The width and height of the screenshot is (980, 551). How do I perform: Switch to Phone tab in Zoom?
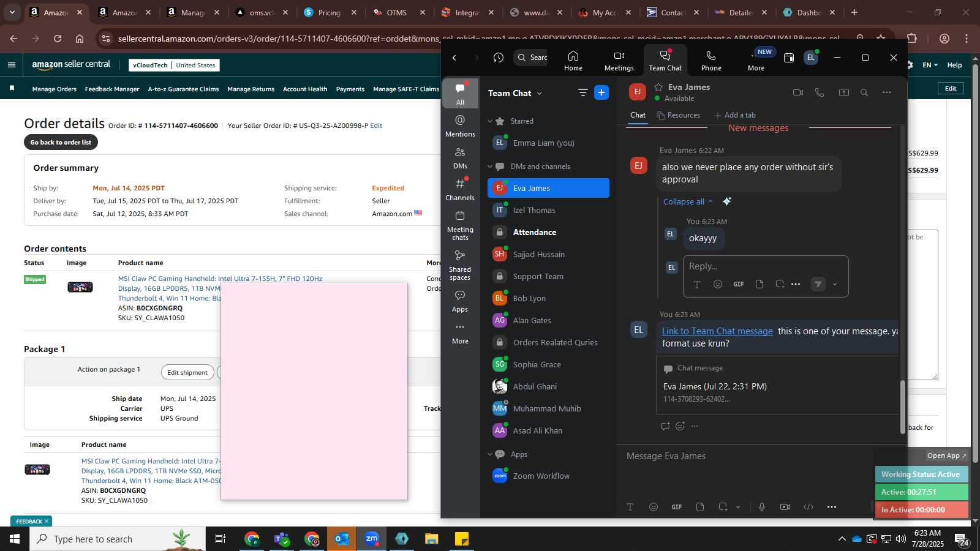[711, 61]
